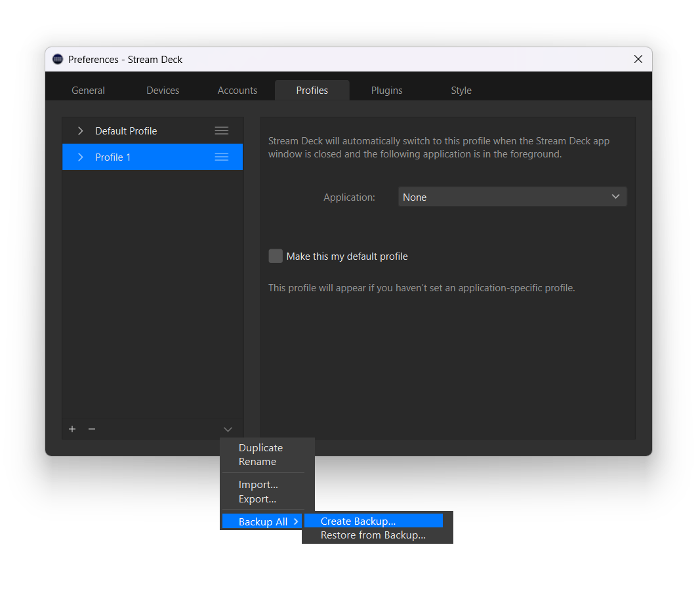Expand the Default Profile tree arrow
700x591 pixels.
click(x=80, y=131)
